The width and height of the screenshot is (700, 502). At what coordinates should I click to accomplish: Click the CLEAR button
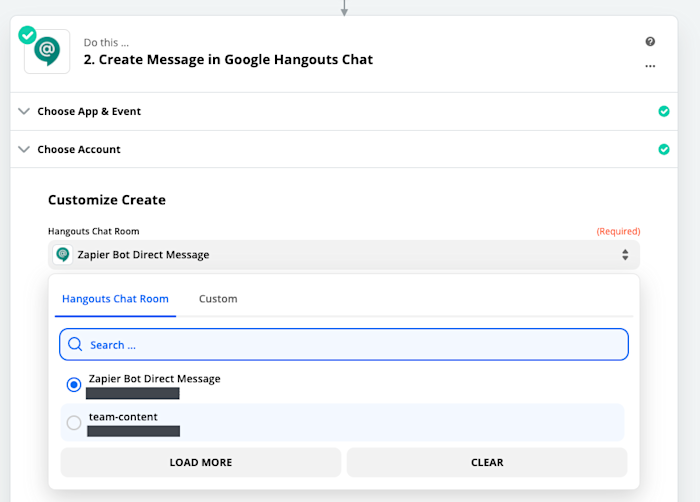click(x=487, y=462)
